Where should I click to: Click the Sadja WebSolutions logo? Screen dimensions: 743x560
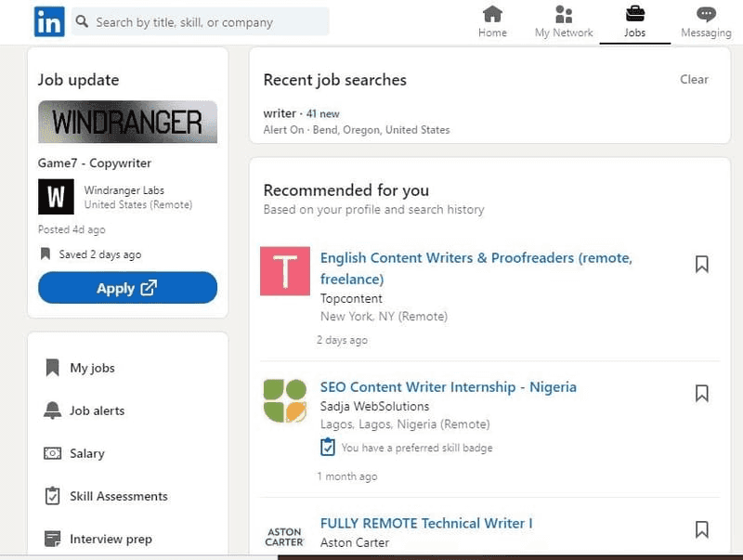tap(285, 401)
